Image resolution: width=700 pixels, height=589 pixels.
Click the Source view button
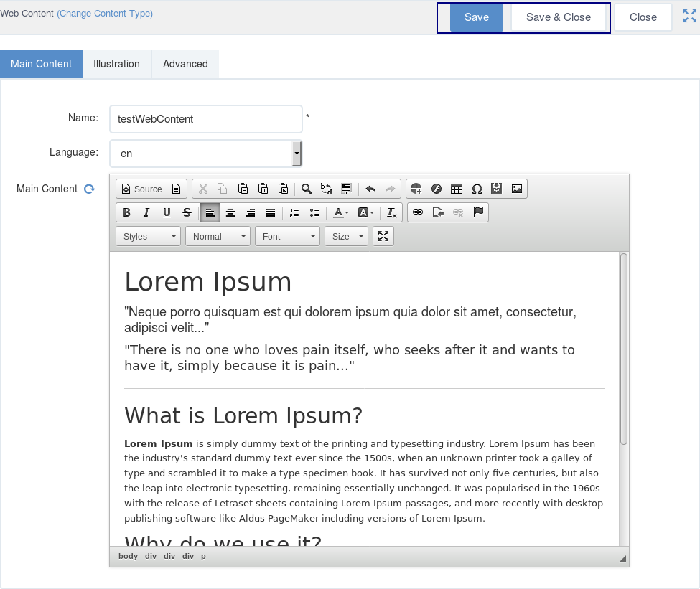pyautogui.click(x=142, y=189)
